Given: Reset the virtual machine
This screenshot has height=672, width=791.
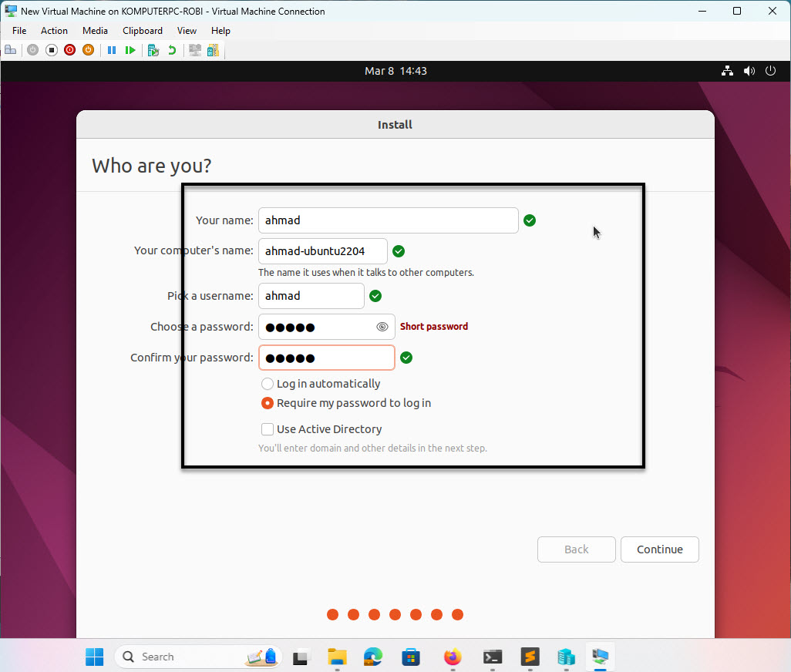Looking at the screenshot, I should [130, 50].
